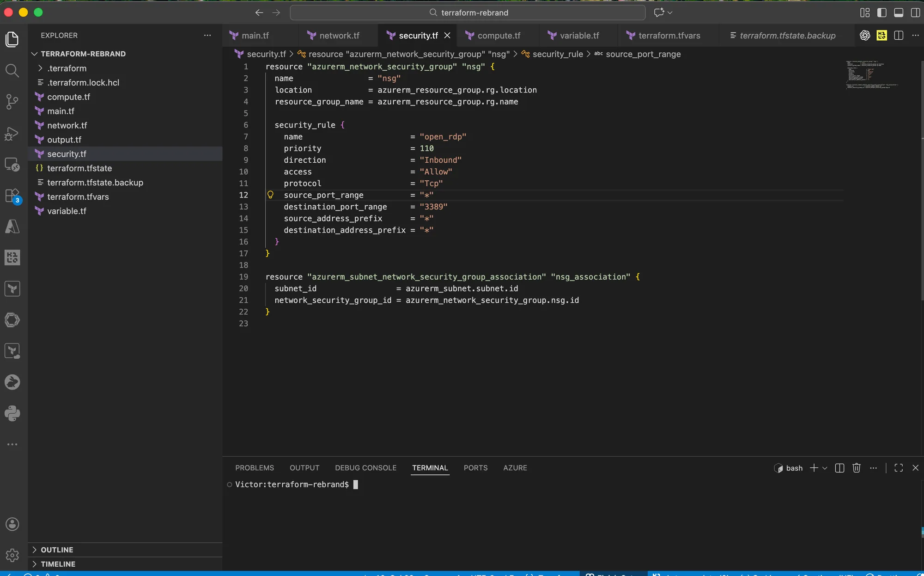Image resolution: width=924 pixels, height=576 pixels.
Task: Open Source Control view in activity bar
Action: [x=12, y=102]
